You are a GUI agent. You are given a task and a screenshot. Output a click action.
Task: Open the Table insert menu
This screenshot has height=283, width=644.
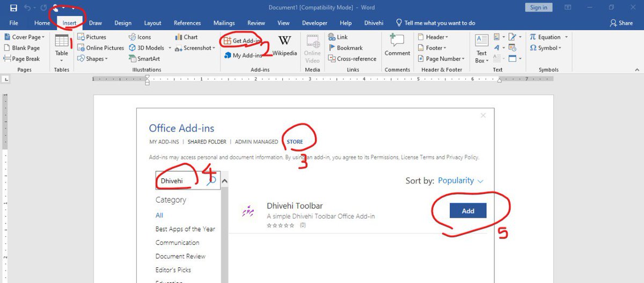62,49
